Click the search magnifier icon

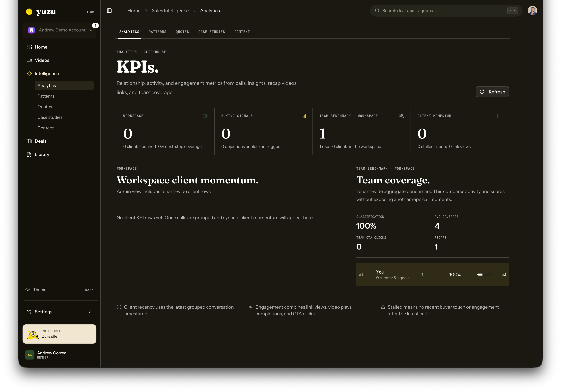pos(377,10)
